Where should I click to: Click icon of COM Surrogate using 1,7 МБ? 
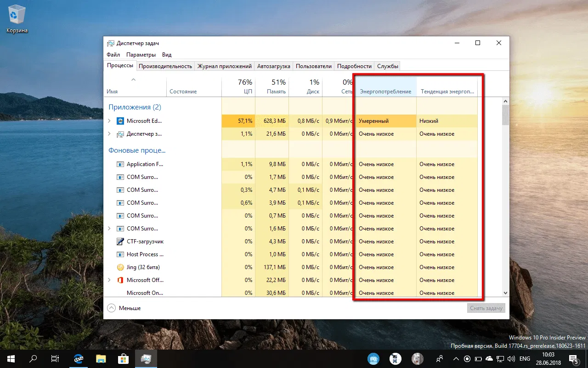(x=120, y=177)
